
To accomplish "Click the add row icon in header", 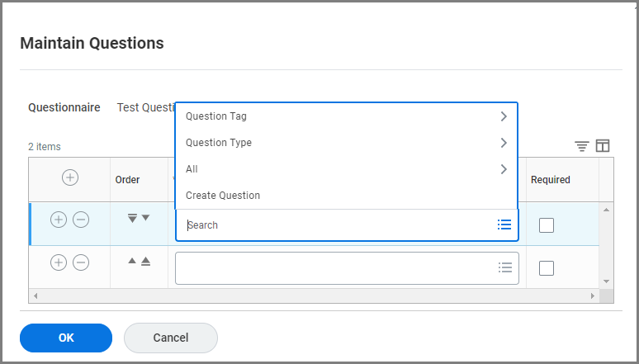I will coord(70,177).
